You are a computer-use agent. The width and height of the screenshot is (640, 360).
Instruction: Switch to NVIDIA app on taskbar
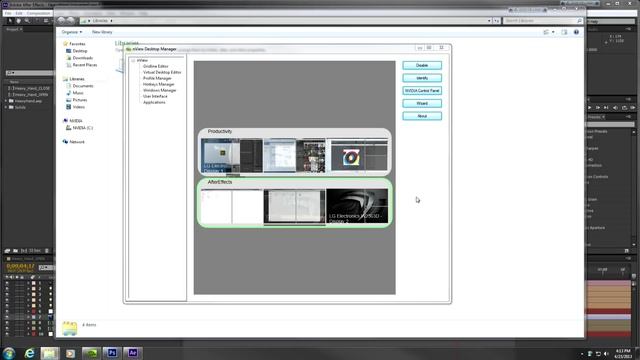pyautogui.click(x=91, y=353)
